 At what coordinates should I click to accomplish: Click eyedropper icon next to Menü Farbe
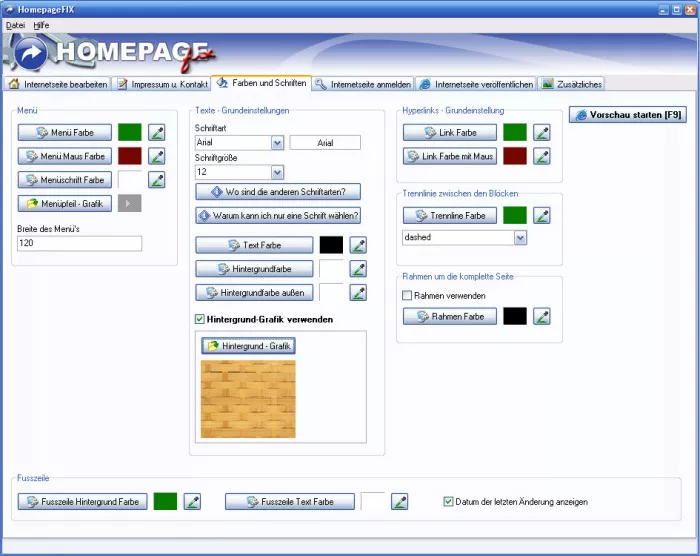157,133
